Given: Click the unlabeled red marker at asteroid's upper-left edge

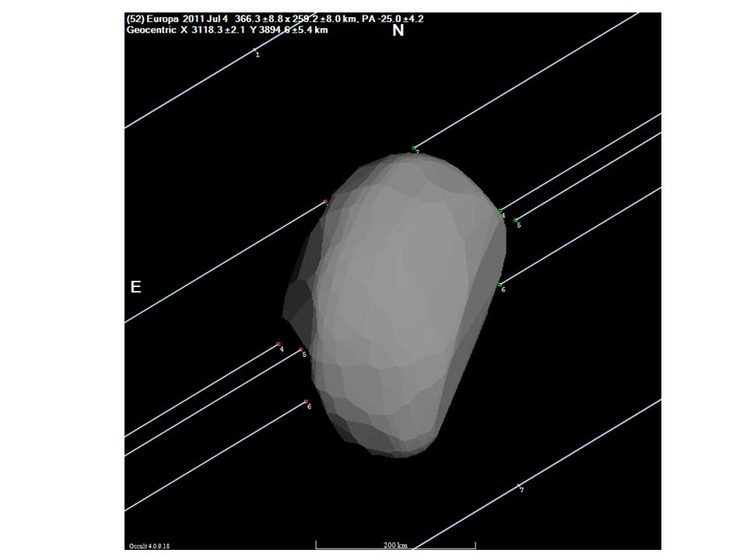Looking at the screenshot, I should click(x=325, y=202).
